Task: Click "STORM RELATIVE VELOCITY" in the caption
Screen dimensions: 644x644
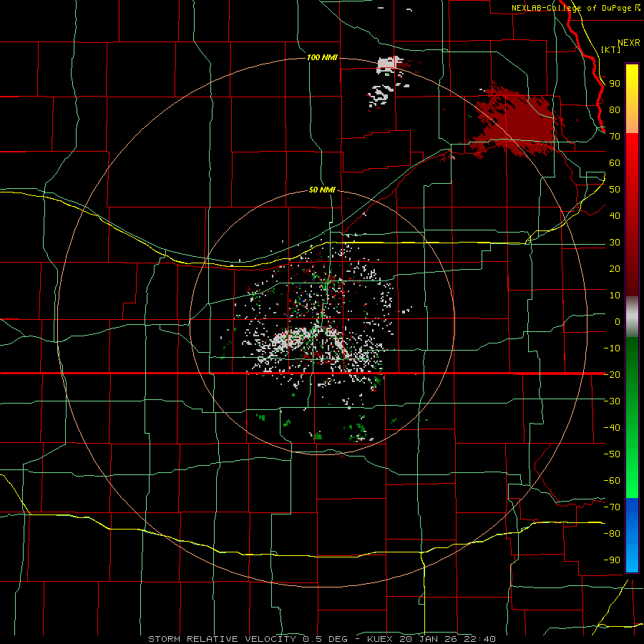Action: 223,639
